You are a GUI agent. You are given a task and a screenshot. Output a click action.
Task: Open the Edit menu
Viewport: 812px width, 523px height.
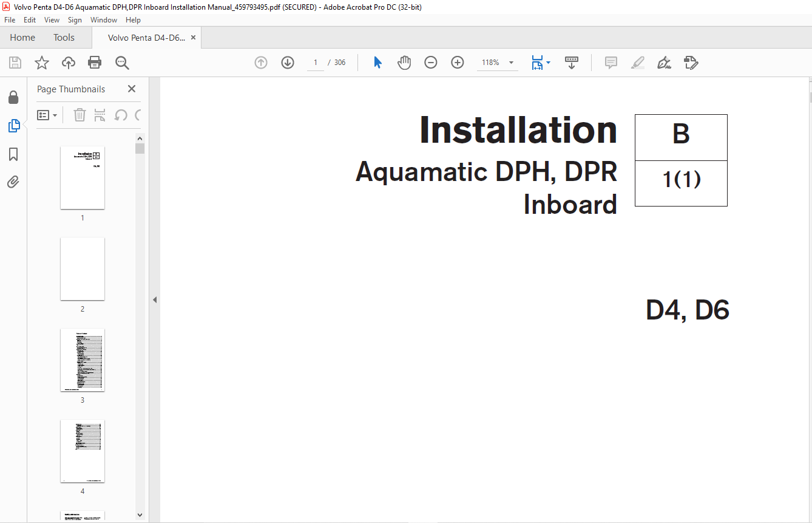30,20
